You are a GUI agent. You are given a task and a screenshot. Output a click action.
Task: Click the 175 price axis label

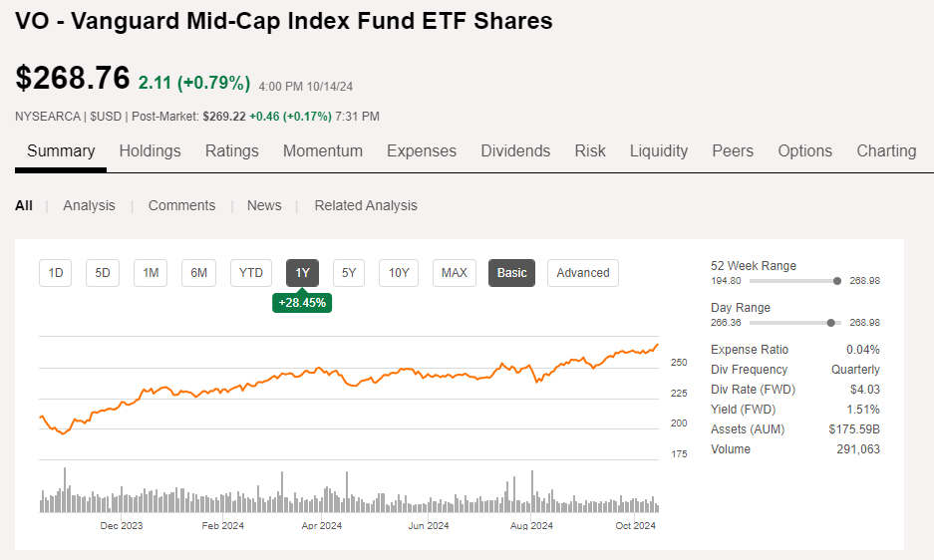[x=679, y=454]
